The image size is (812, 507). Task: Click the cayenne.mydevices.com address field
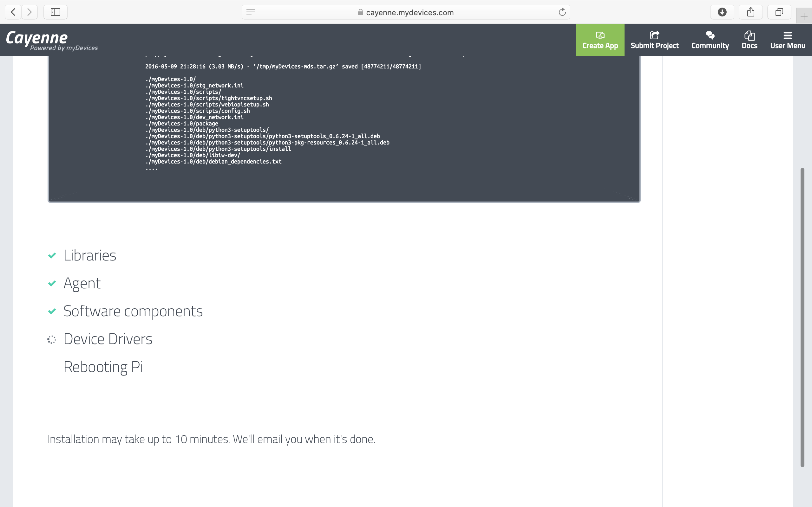[x=409, y=12]
